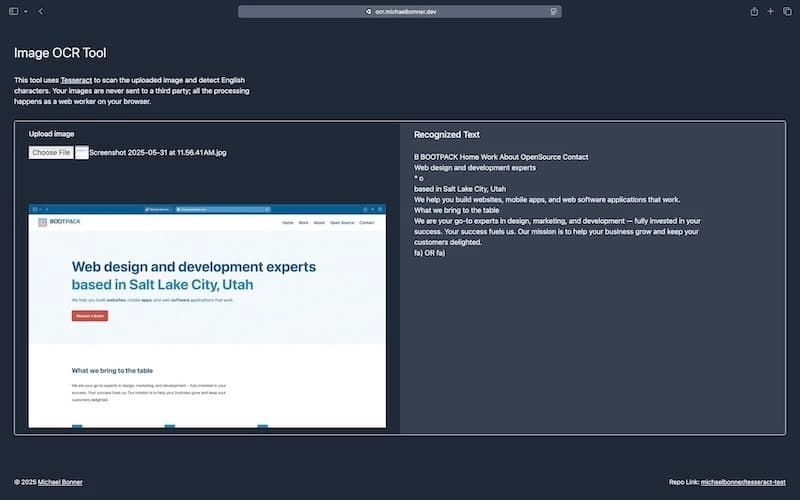Open a new tab with the plus icon
The width and height of the screenshot is (800, 500).
point(770,11)
